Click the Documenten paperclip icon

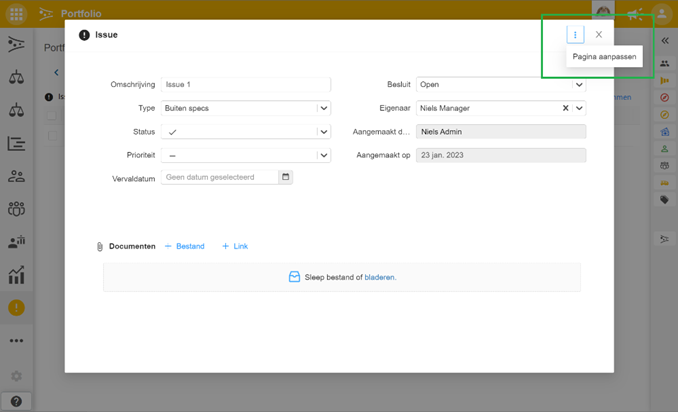(x=99, y=246)
